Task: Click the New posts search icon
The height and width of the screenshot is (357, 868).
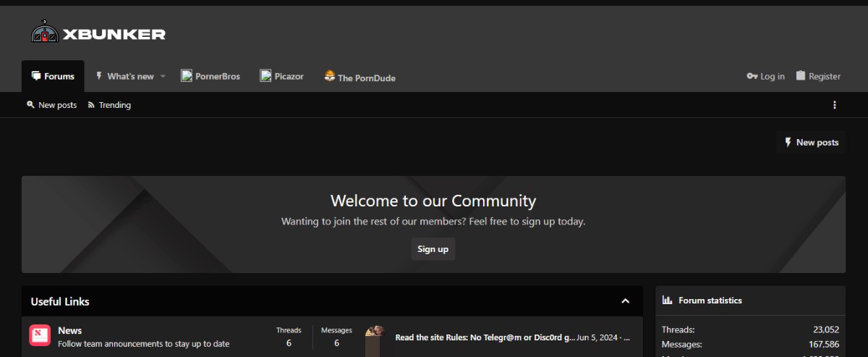Action: click(x=30, y=105)
